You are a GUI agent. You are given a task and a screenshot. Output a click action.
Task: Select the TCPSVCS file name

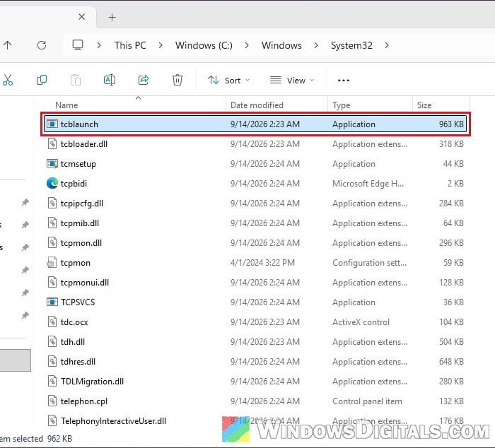78,302
